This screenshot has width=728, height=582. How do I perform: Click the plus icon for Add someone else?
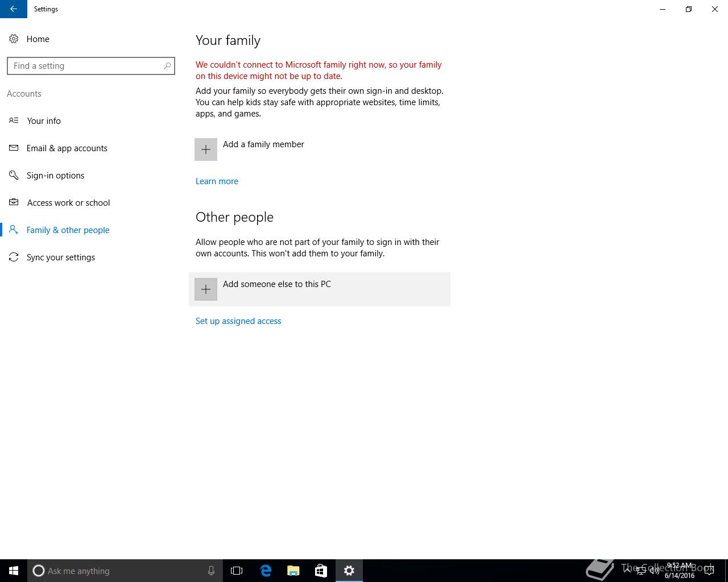(x=206, y=289)
